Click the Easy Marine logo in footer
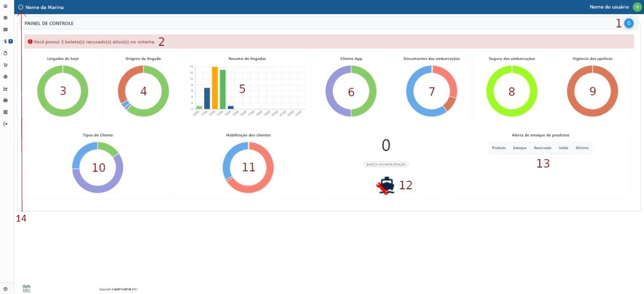This screenshot has width=644, height=294. click(27, 288)
